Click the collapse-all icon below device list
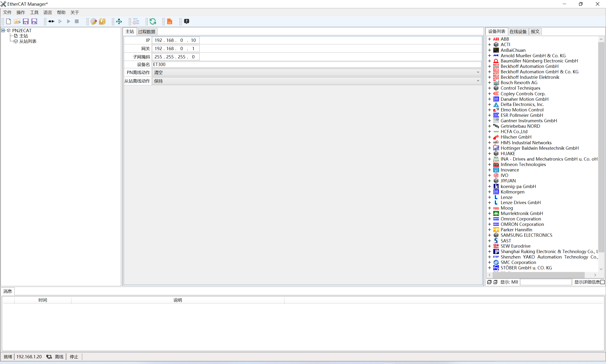606x364 pixels. coord(489,282)
